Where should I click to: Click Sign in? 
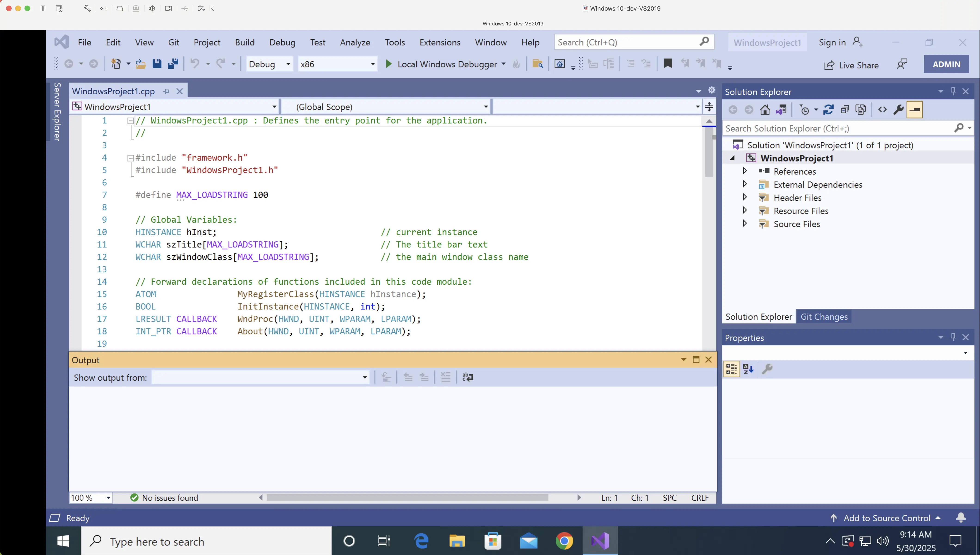click(x=841, y=42)
